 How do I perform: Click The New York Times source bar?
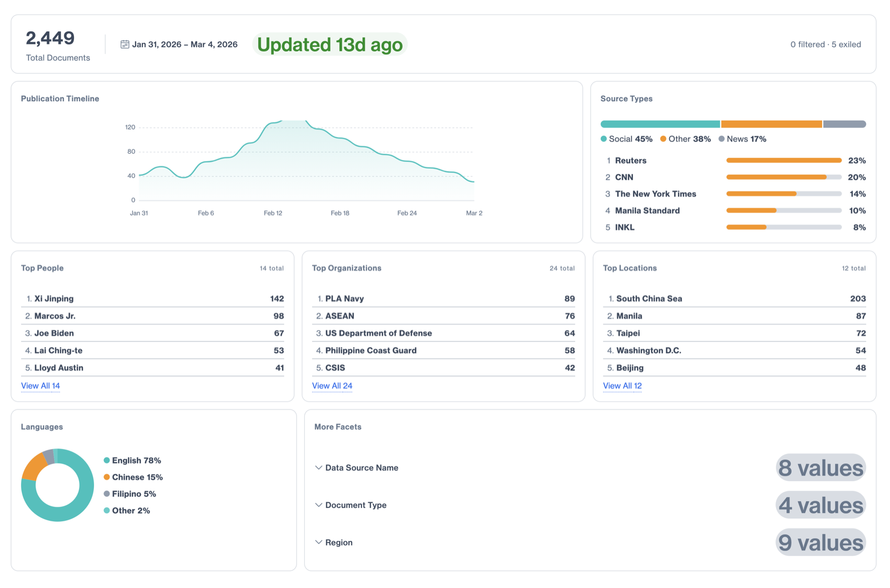pos(784,194)
